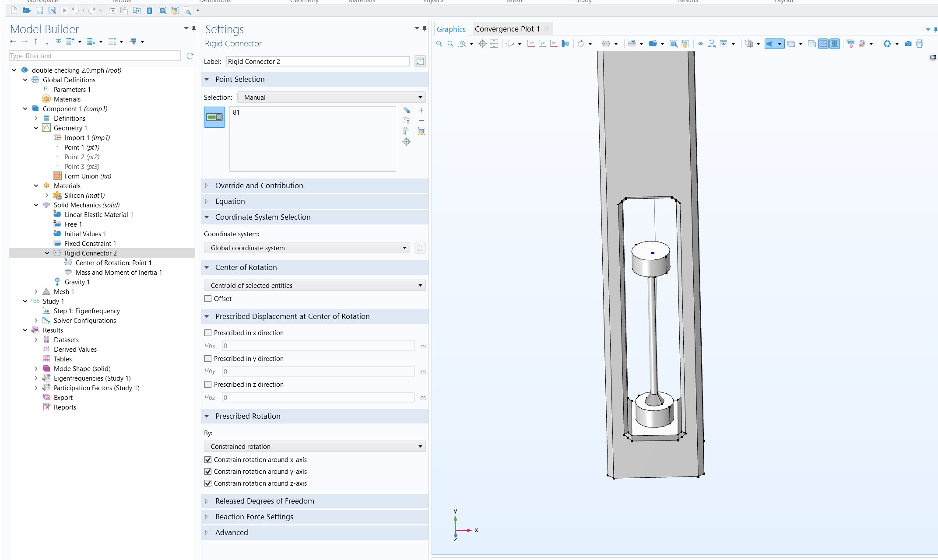Switch to the Convergence Plot 1 tab

[507, 29]
